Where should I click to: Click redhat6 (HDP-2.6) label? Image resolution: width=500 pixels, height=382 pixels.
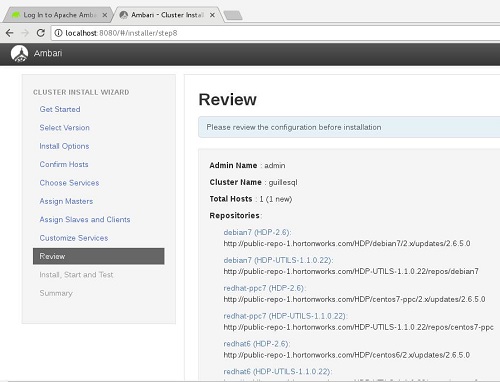(x=257, y=344)
